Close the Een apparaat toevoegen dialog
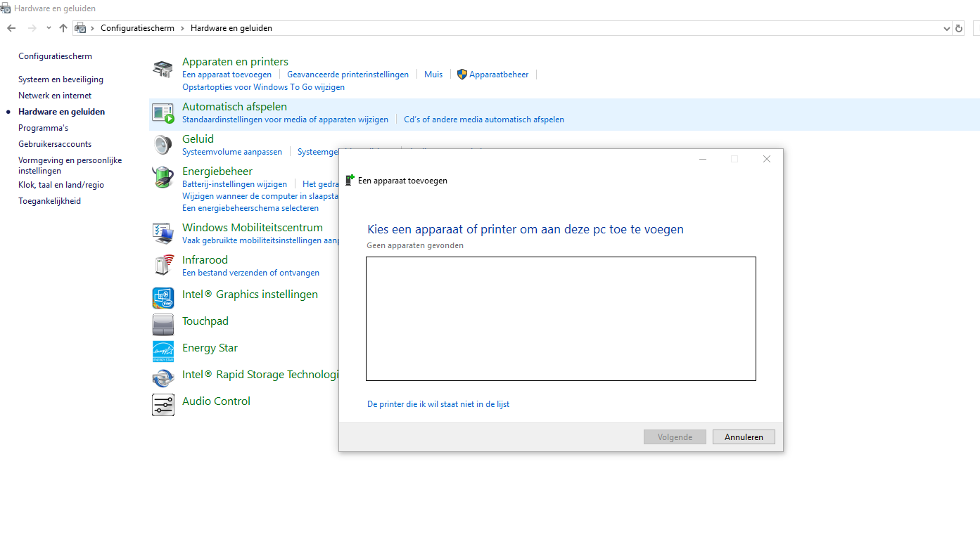Image resolution: width=980 pixels, height=549 pixels. pyautogui.click(x=767, y=159)
